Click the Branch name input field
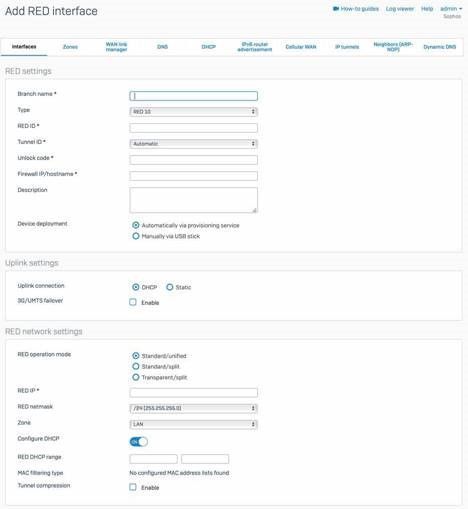 click(193, 96)
